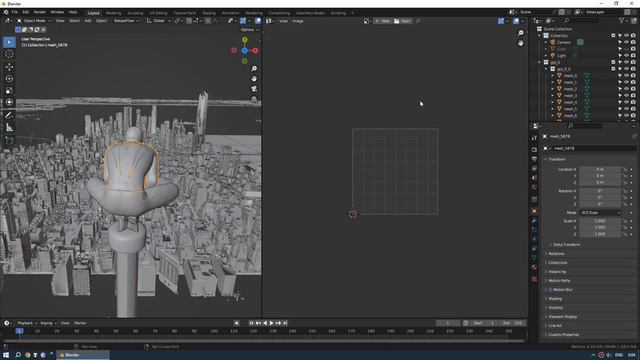Open the viewport Options dropdown
The height and width of the screenshot is (360, 640).
click(x=249, y=30)
